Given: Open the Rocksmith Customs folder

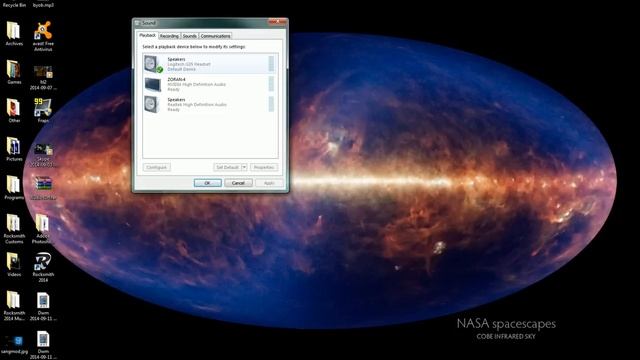Looking at the screenshot, I should click(14, 223).
